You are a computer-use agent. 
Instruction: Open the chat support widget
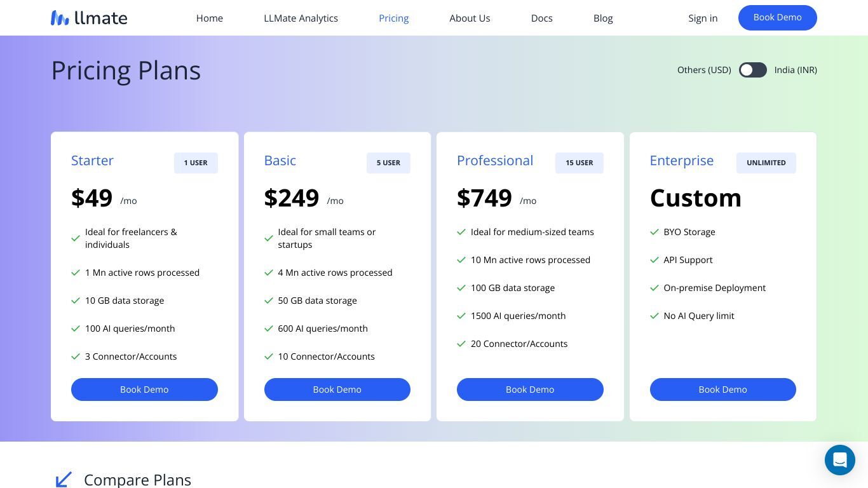click(840, 460)
